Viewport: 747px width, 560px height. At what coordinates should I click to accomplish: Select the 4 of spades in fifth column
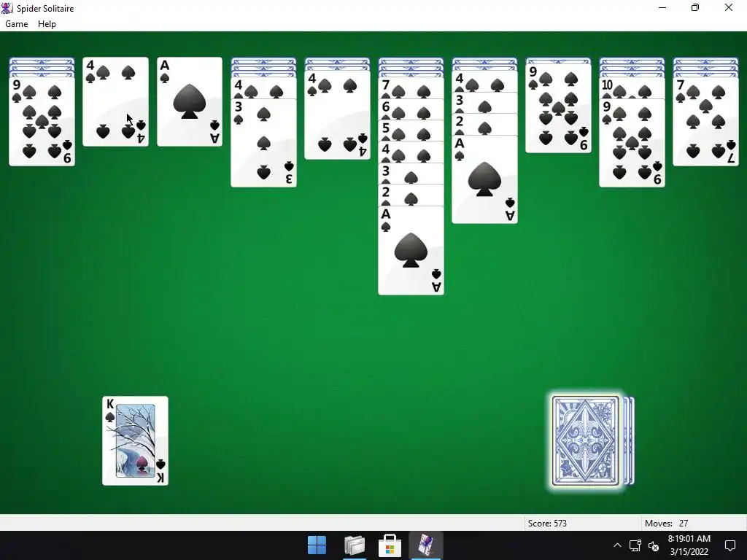[337, 114]
